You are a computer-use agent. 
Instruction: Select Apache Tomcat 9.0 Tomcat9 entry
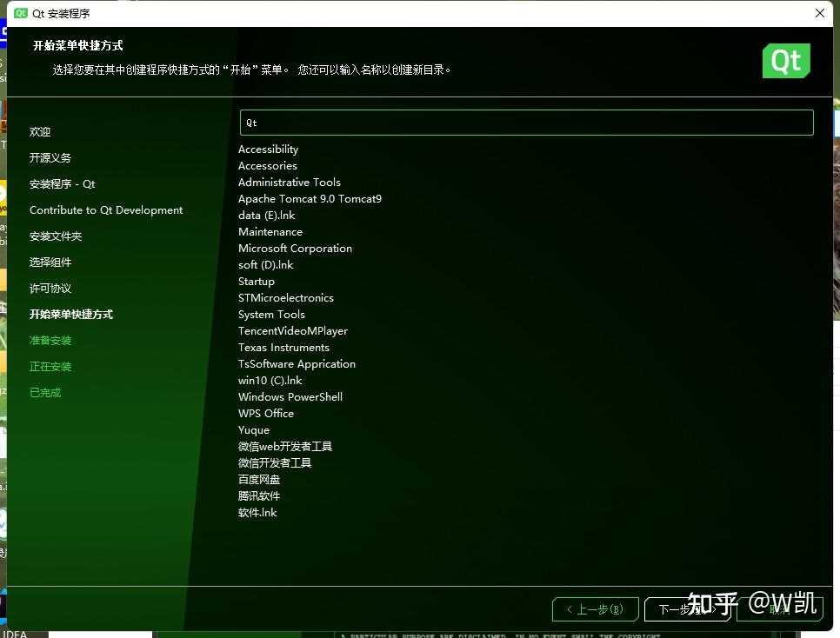point(310,199)
